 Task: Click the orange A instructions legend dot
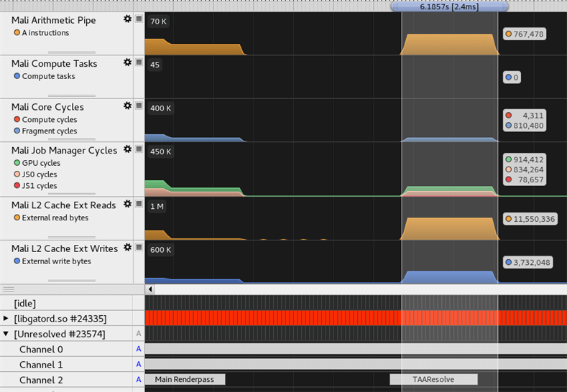[x=17, y=33]
